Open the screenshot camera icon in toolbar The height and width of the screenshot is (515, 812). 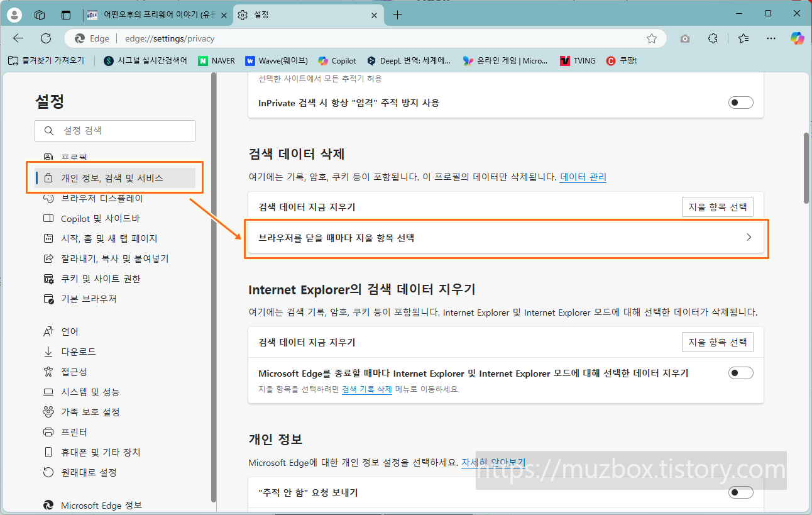[x=685, y=38]
